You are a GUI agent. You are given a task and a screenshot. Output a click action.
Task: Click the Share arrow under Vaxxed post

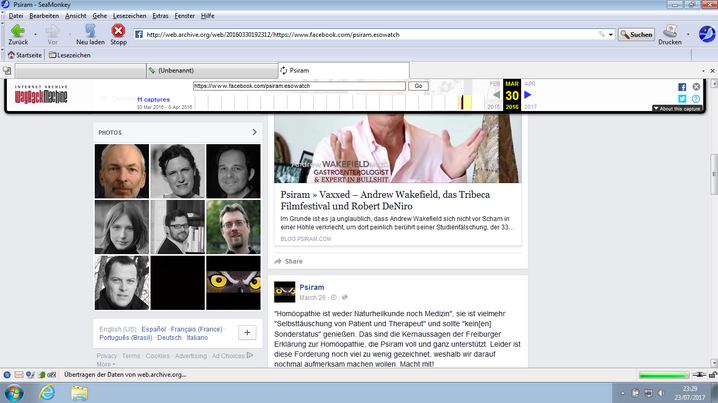(277, 261)
